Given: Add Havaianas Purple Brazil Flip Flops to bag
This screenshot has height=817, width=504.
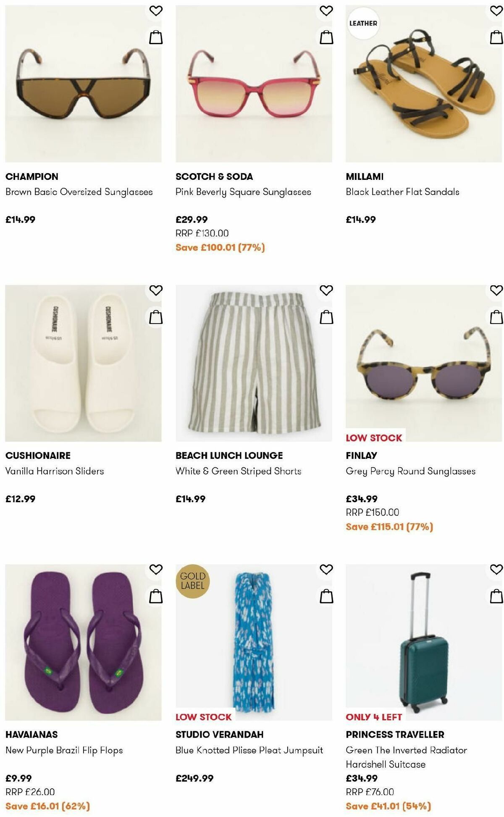Looking at the screenshot, I should click(x=155, y=596).
